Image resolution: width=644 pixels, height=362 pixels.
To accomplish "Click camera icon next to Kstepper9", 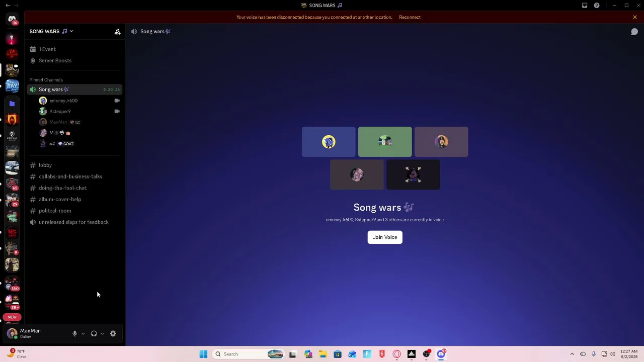I will (x=117, y=112).
